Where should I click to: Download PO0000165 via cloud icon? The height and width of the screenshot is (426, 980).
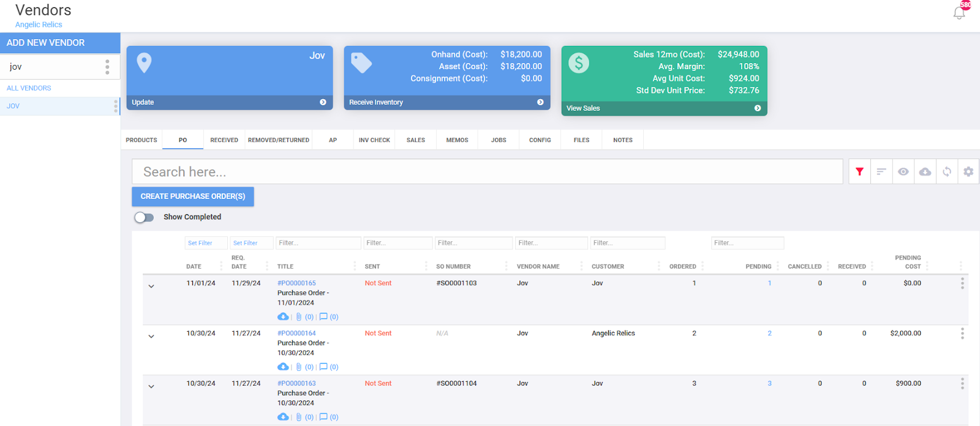[x=283, y=316]
